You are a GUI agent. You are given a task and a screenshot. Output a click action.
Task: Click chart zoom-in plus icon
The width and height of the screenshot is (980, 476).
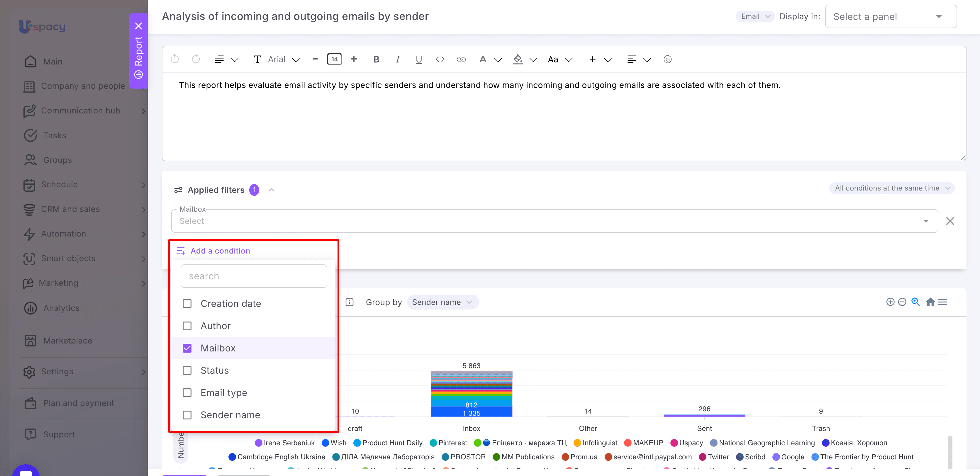coord(890,302)
